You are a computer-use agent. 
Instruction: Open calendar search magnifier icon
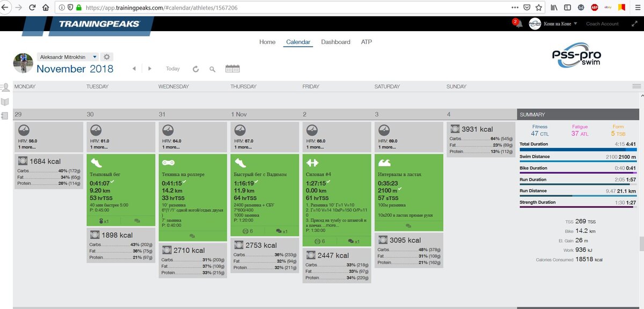pyautogui.click(x=213, y=69)
